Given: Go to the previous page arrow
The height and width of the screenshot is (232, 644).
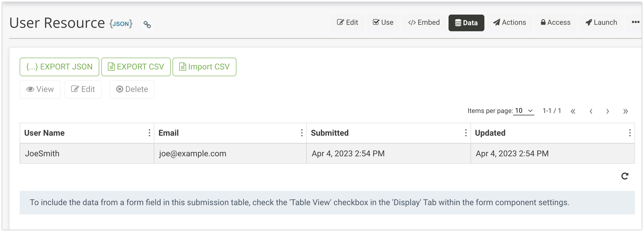Looking at the screenshot, I should pyautogui.click(x=591, y=111).
